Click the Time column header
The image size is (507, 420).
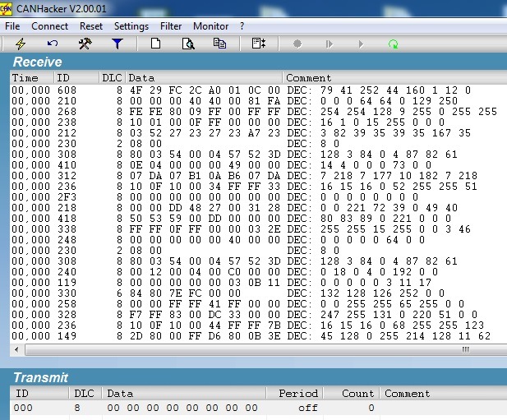coord(32,78)
